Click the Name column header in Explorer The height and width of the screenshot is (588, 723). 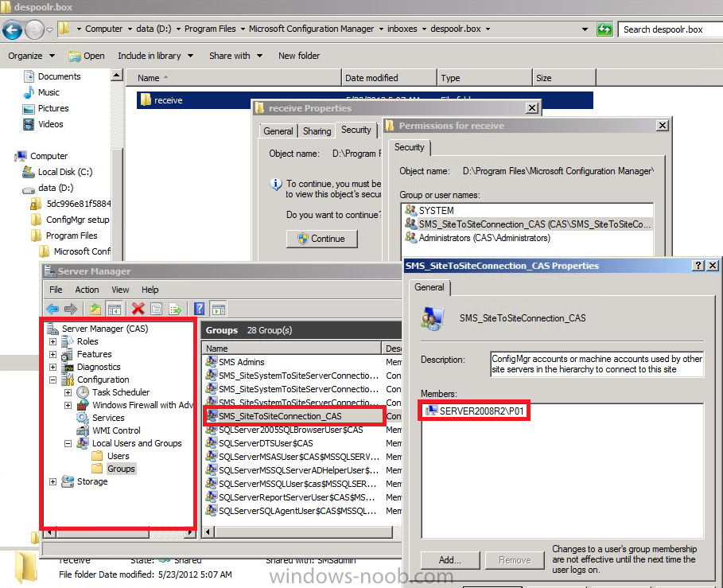(x=233, y=78)
